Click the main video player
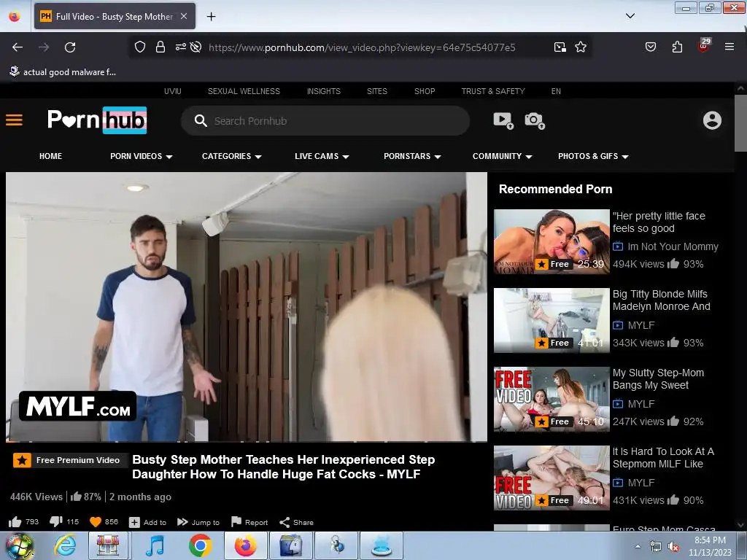747x560 pixels. (247, 307)
